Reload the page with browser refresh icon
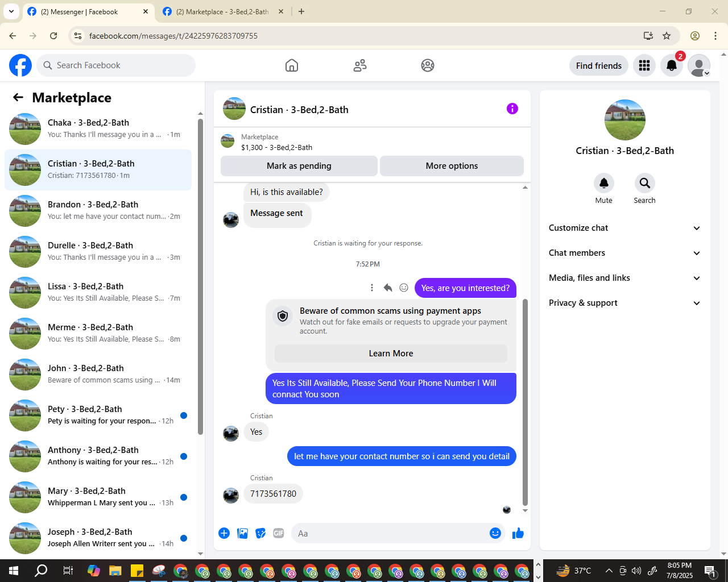This screenshot has height=582, width=728. click(x=53, y=36)
